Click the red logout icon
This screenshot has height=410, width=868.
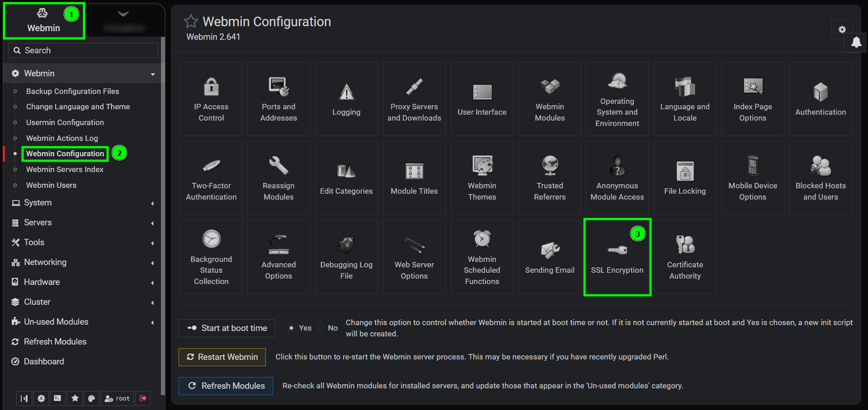tap(143, 398)
